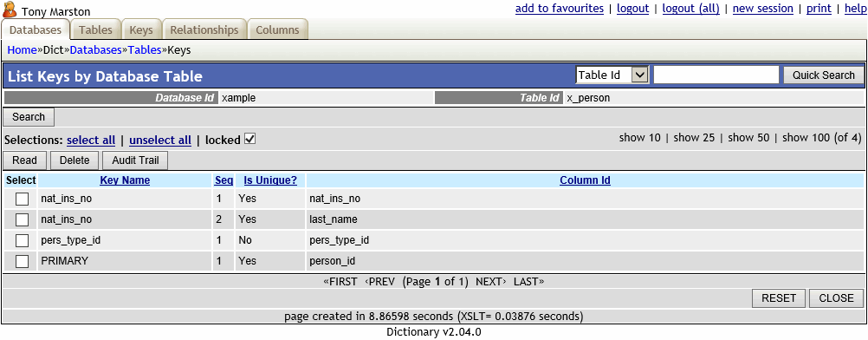
Task: Switch to the Databases tab
Action: coord(36,30)
